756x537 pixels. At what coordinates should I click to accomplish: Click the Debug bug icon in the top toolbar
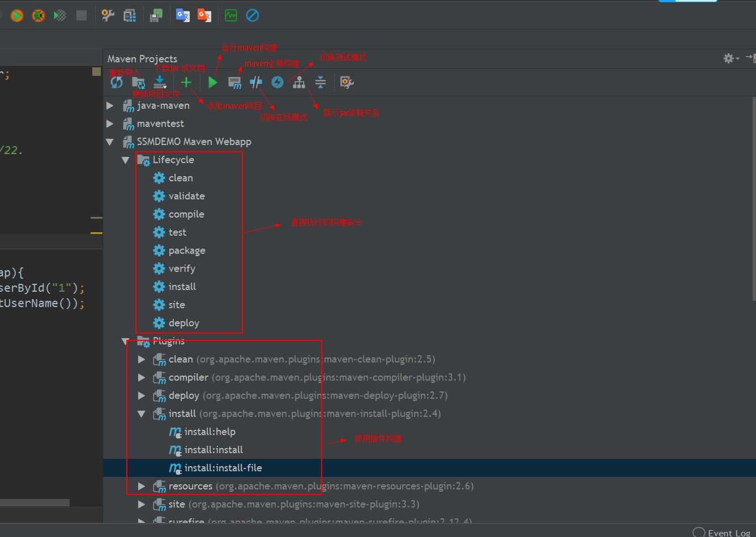click(x=38, y=16)
